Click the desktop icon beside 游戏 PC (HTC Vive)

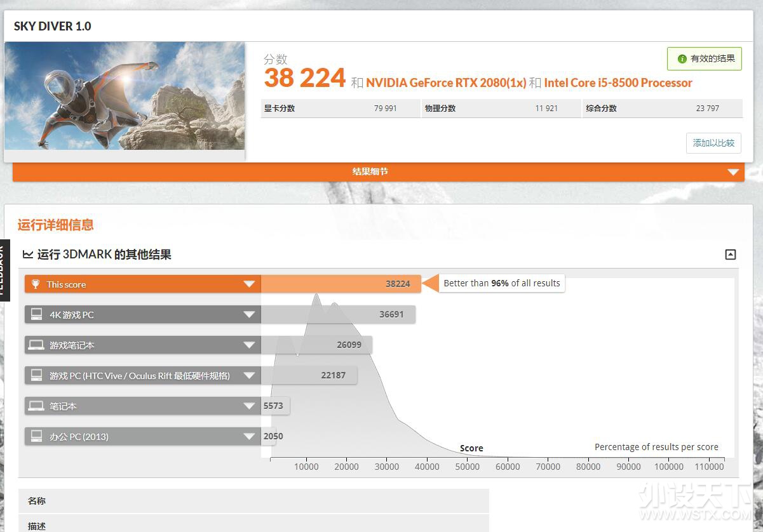pos(36,375)
